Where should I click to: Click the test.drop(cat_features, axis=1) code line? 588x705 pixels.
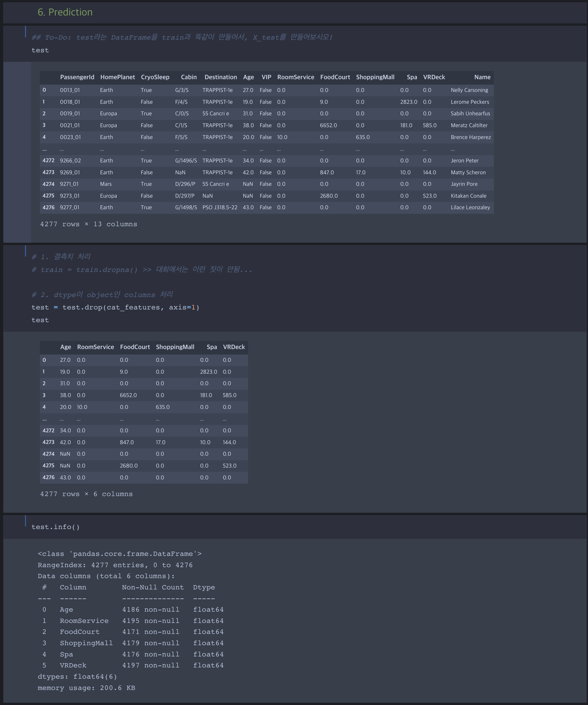(116, 307)
